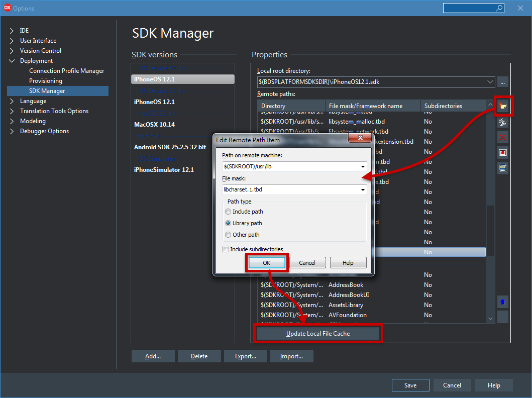Select MacOSX 10.14 SDK version
This screenshot has height=398, width=532.
point(154,125)
